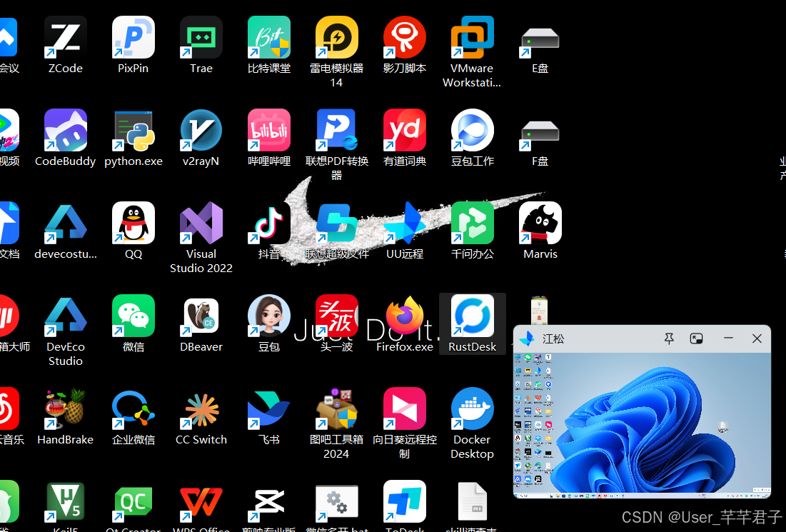Select the 飞书 shortcut

[x=268, y=408]
